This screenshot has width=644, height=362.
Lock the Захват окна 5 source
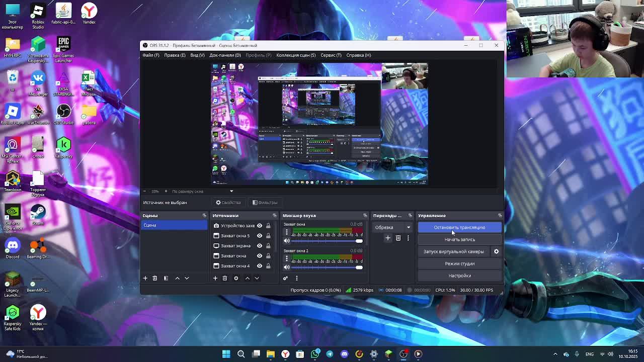point(268,236)
